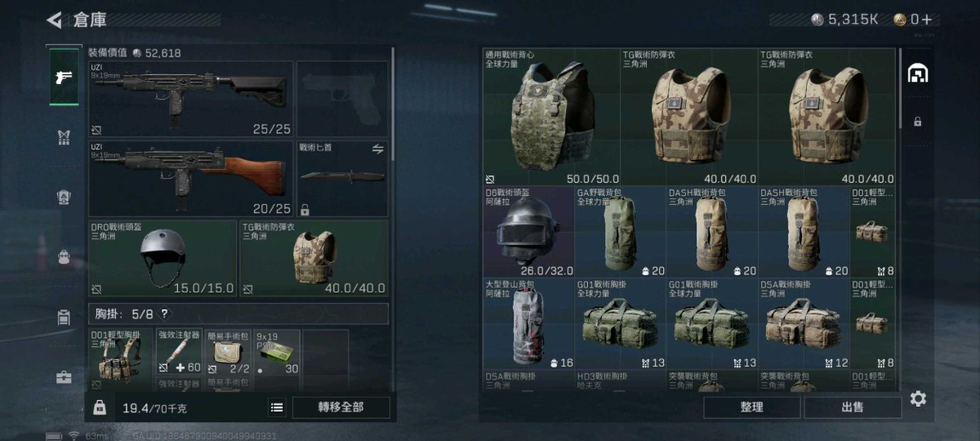Image resolution: width=980 pixels, height=441 pixels.
Task: Select the D6戰術頭盔 helmet item
Action: pyautogui.click(x=528, y=232)
